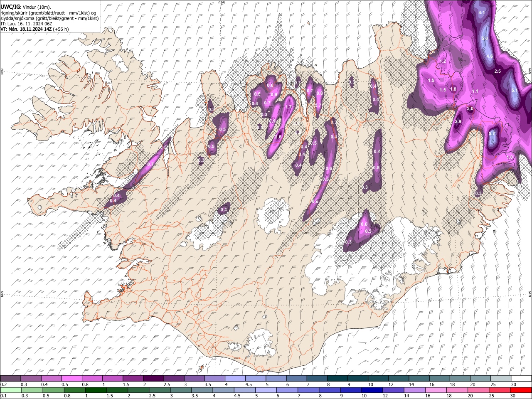The image size is (532, 399).
Task: Pick the darkest teal swatch in the upper legend
Action: click(337, 379)
